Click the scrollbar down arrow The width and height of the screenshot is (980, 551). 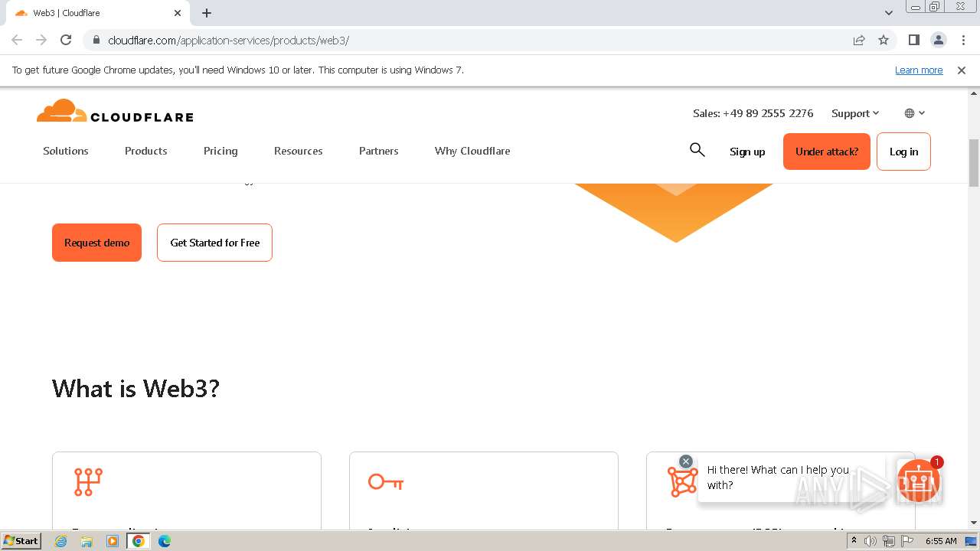pos(974,523)
